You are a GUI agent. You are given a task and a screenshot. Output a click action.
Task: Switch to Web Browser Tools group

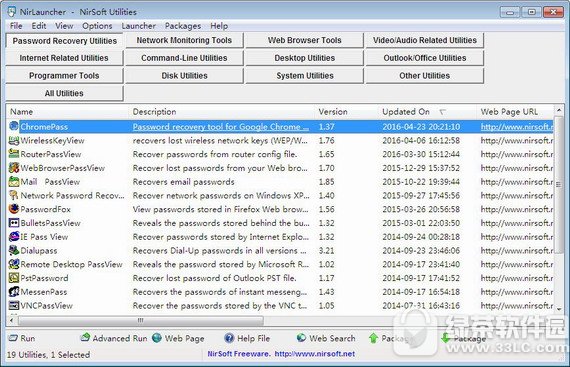pyautogui.click(x=305, y=40)
